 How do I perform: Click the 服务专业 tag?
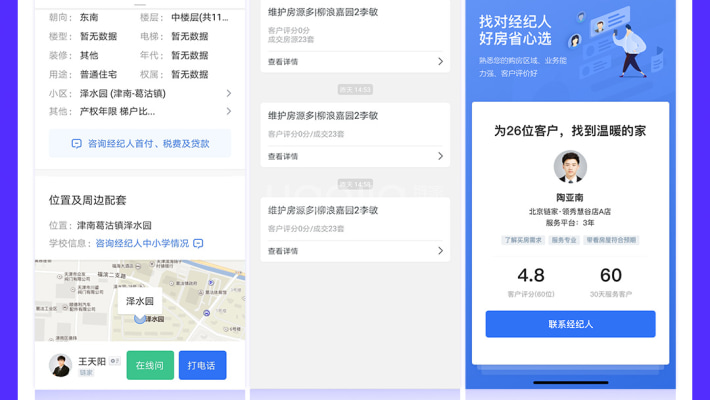564,240
